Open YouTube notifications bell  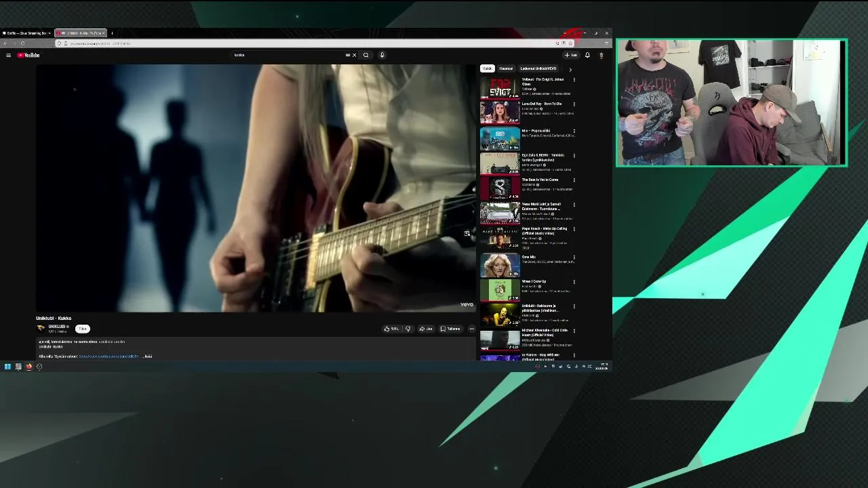587,55
